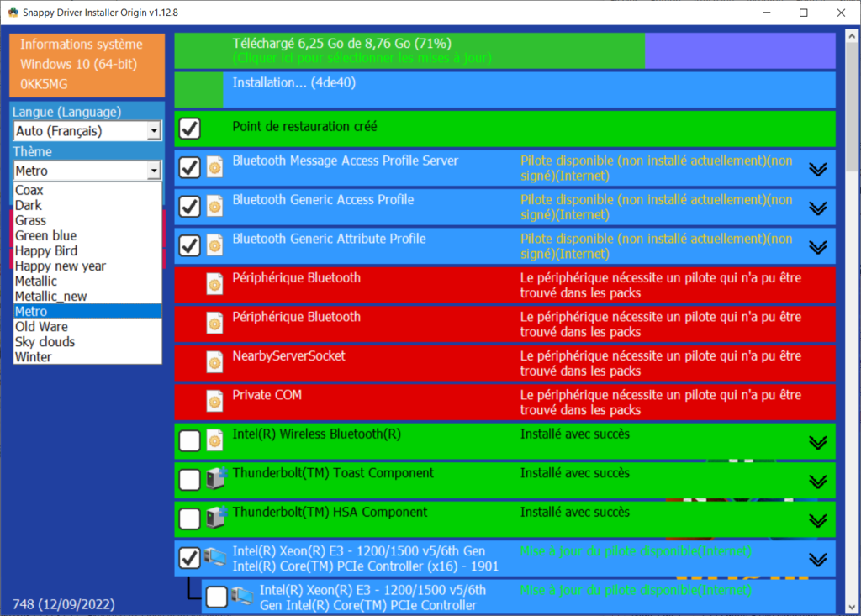This screenshot has height=616, width=861.
Task: Click the Bluetooth Generic Access Profile driver icon
Action: [x=214, y=207]
